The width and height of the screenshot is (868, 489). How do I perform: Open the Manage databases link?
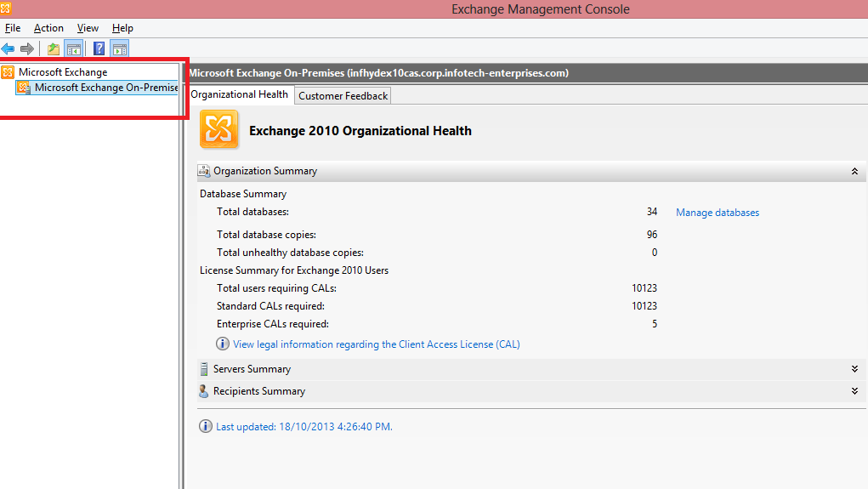click(x=718, y=213)
